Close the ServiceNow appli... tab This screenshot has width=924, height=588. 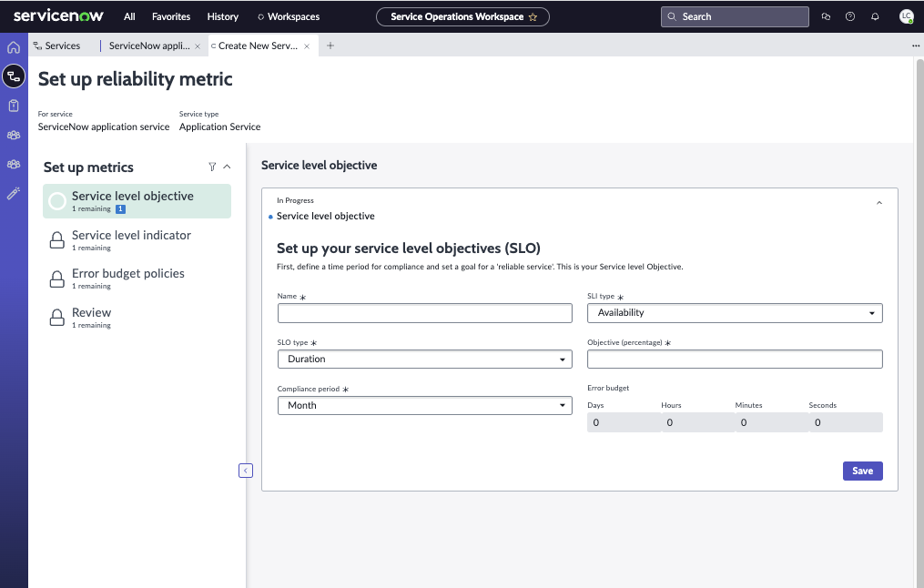198,46
